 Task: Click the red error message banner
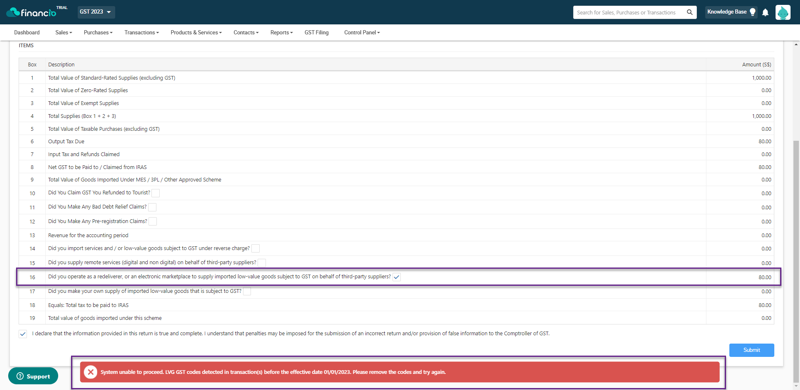click(x=399, y=372)
